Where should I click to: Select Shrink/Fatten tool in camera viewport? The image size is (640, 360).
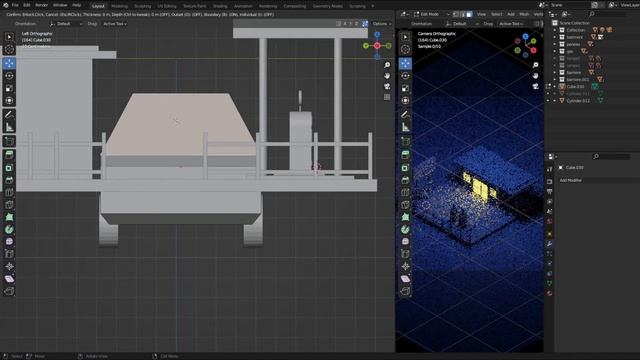coord(405,267)
